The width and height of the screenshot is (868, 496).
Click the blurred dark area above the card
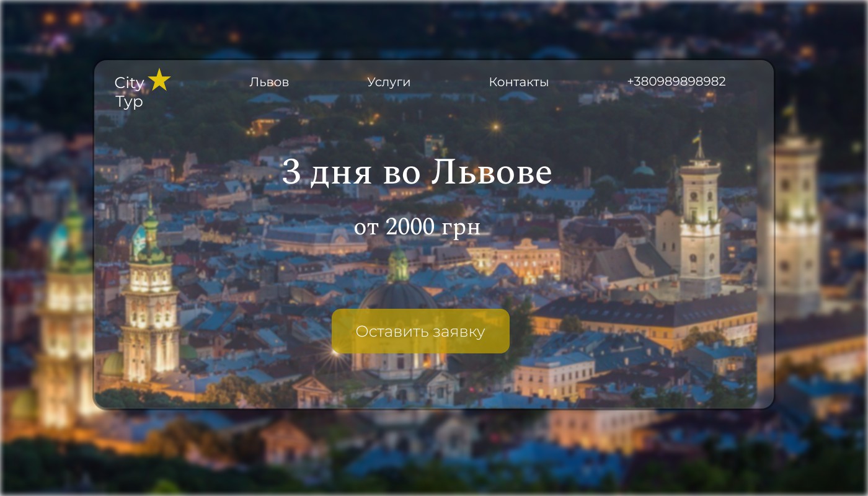434,30
